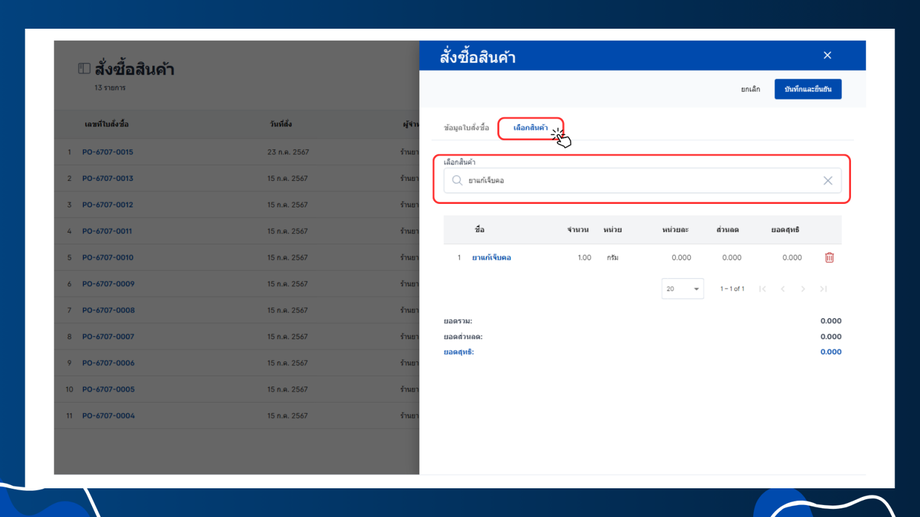Click the ส่วนลด column header

click(728, 229)
